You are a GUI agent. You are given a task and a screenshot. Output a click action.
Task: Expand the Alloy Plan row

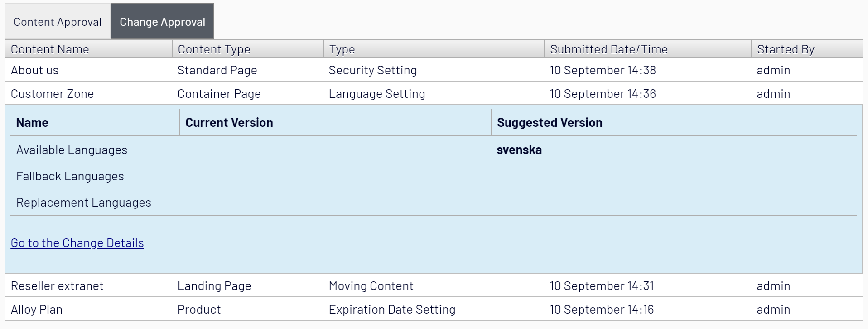37,310
